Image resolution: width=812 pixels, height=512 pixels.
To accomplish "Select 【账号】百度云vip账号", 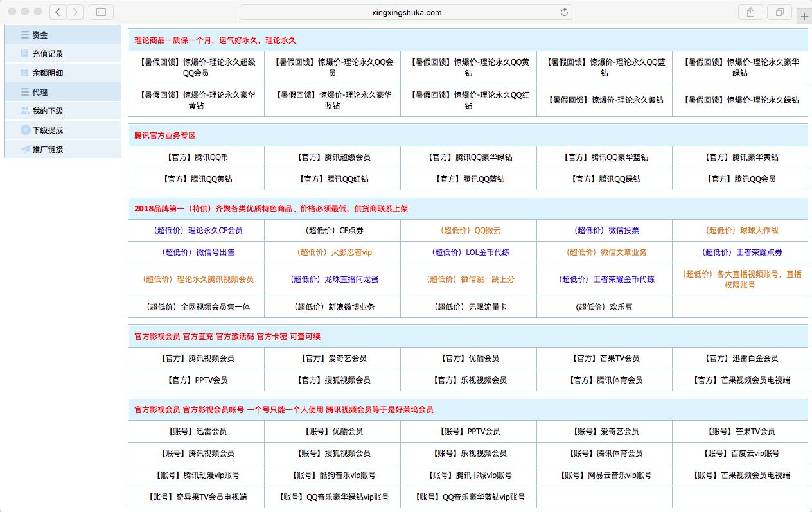I will click(x=740, y=454).
